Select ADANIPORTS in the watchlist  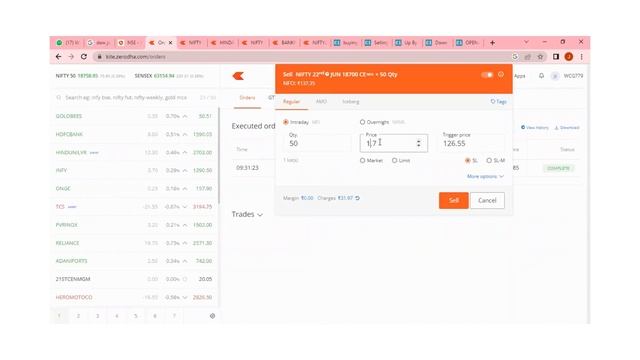point(71,261)
